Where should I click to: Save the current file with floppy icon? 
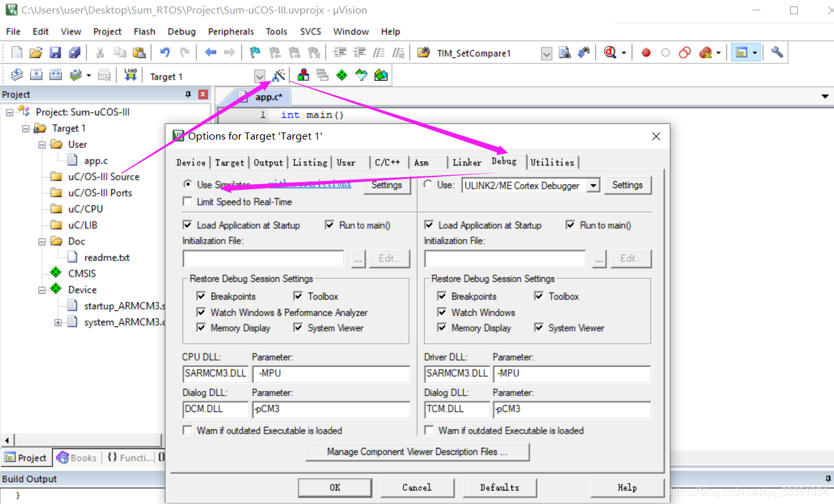(56, 53)
